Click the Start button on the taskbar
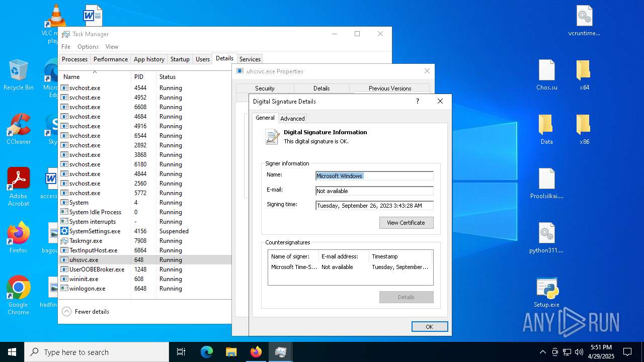This screenshot has height=362, width=644. point(12,352)
